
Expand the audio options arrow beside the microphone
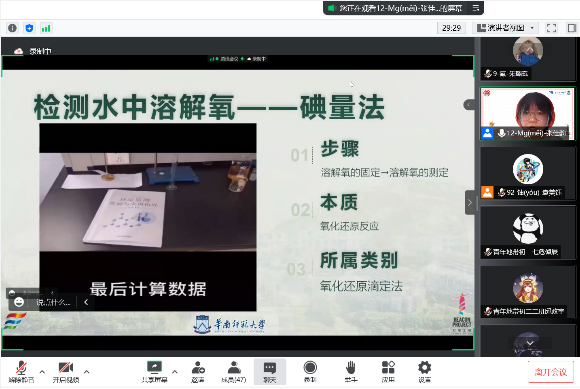[x=42, y=372]
